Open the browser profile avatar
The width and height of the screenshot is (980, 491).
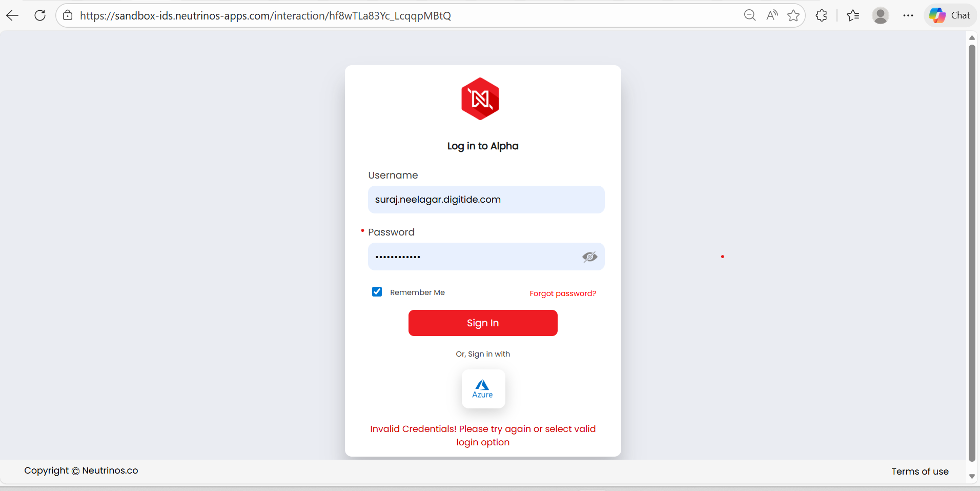point(881,15)
